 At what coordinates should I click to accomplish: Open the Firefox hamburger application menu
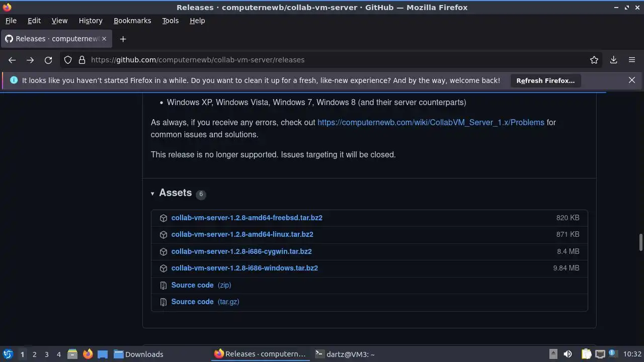pyautogui.click(x=632, y=60)
